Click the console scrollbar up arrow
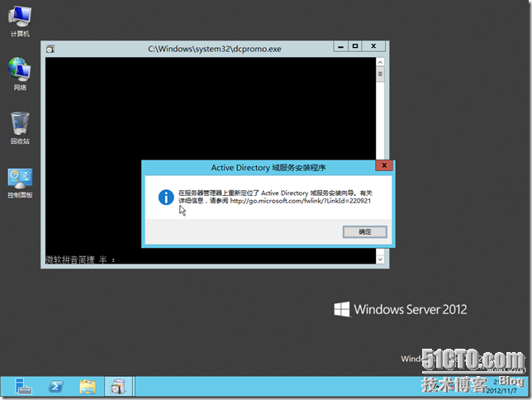Image resolution: width=532 pixels, height=400 pixels. point(380,62)
